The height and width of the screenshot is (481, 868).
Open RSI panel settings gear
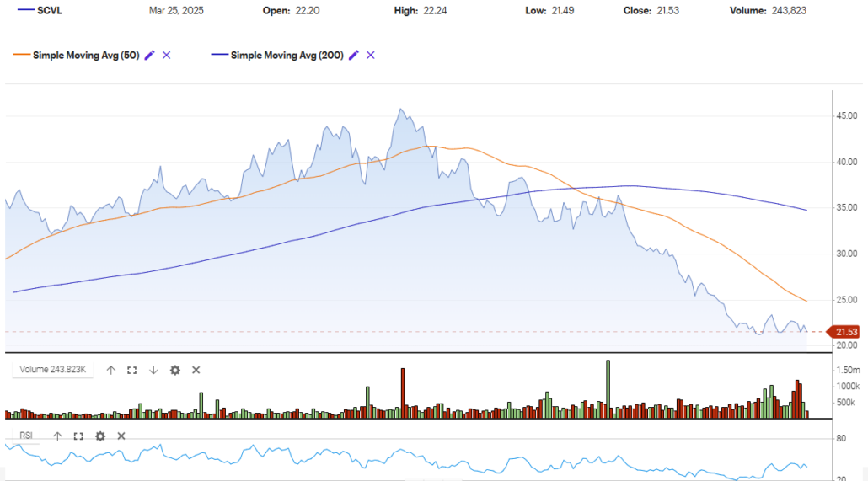click(100, 436)
